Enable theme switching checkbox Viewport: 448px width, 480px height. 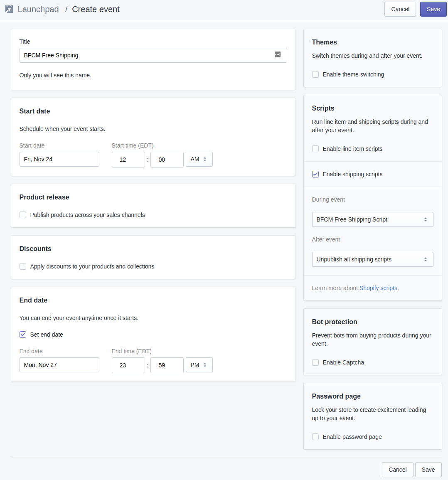coord(315,74)
